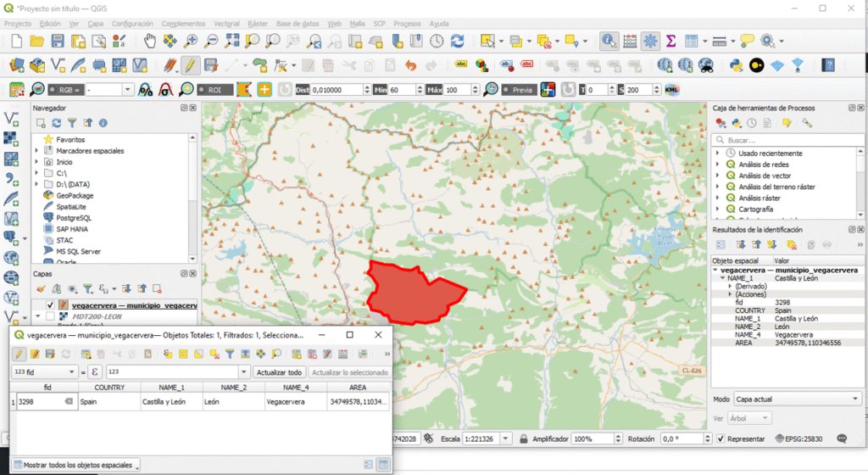
Task: Toggle the ROI display button
Action: 214,90
